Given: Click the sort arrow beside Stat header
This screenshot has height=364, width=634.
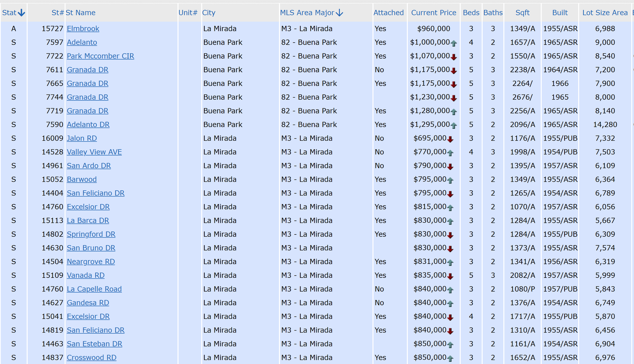Looking at the screenshot, I should [x=22, y=13].
